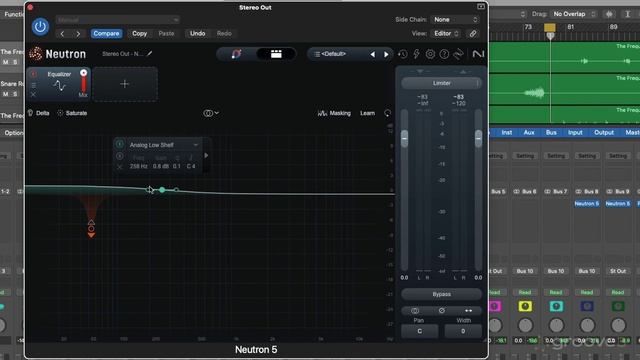
Task: Click the Native Instruments logo
Action: coord(478,54)
